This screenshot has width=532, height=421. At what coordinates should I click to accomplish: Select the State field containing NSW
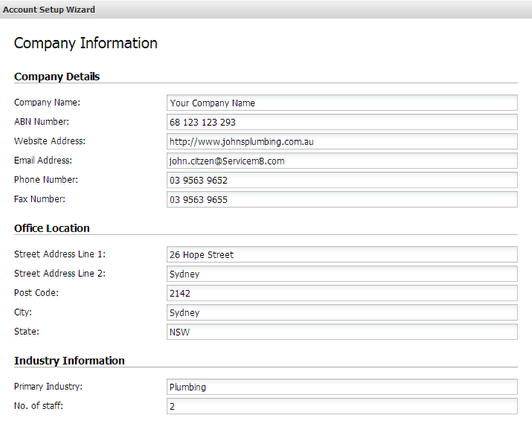click(x=342, y=332)
